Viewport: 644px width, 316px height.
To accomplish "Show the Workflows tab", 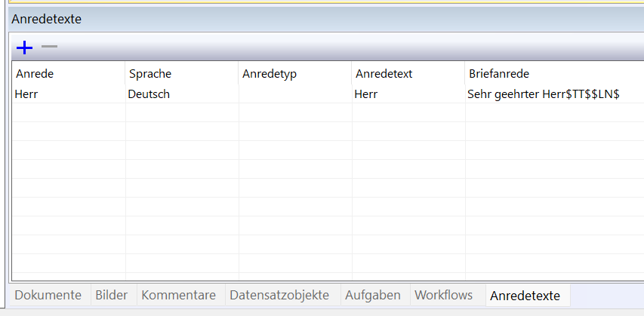I will 444,295.
